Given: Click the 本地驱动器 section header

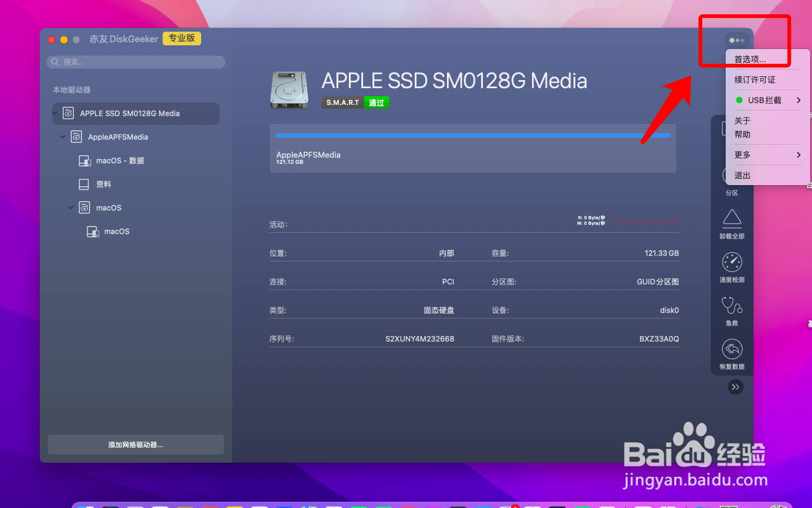Looking at the screenshot, I should pyautogui.click(x=71, y=90).
